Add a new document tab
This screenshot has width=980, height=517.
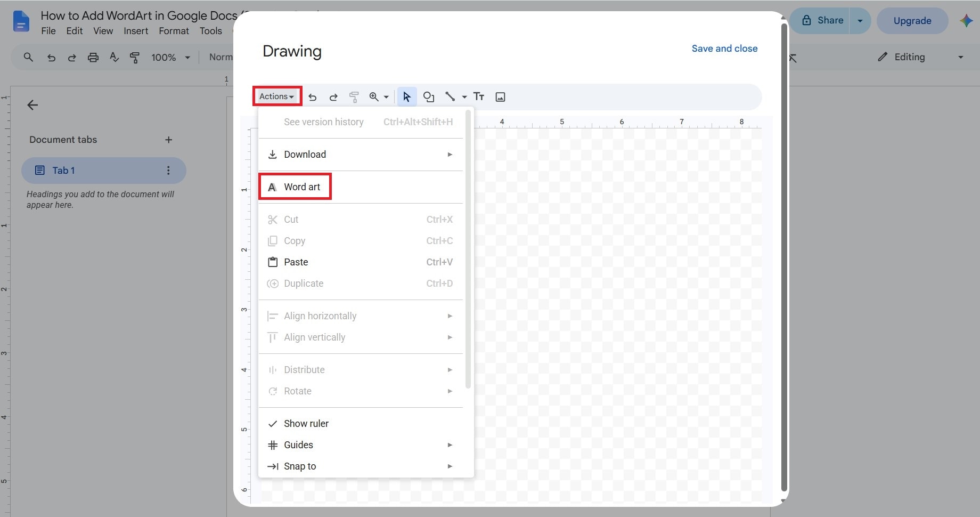(x=169, y=140)
